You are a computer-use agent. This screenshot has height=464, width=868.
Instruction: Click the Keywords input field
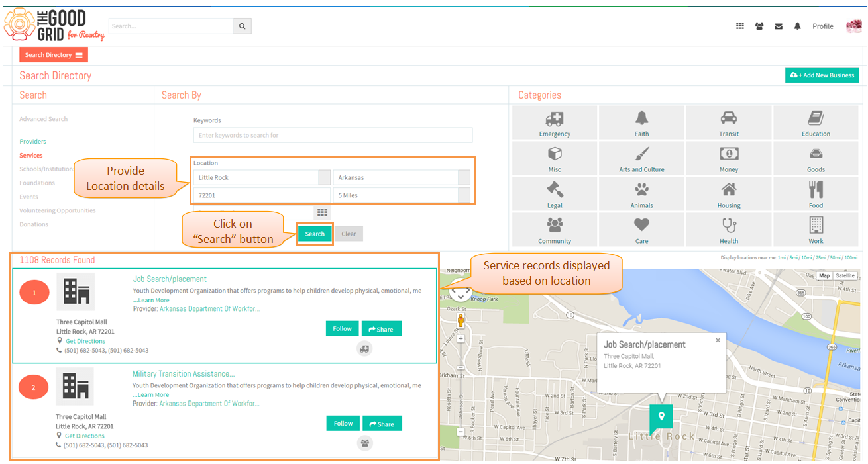[333, 135]
